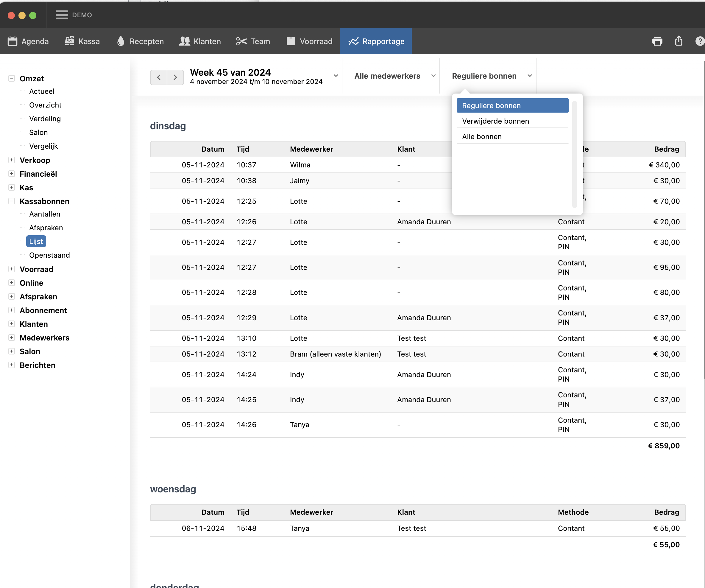Click the printer icon
The height and width of the screenshot is (588, 705).
click(657, 41)
